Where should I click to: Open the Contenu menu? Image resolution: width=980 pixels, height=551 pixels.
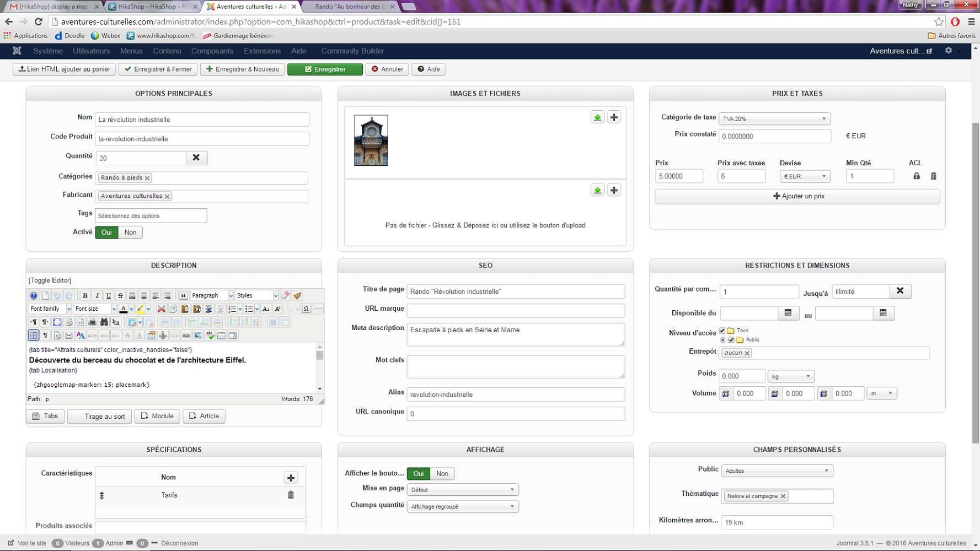coord(167,51)
